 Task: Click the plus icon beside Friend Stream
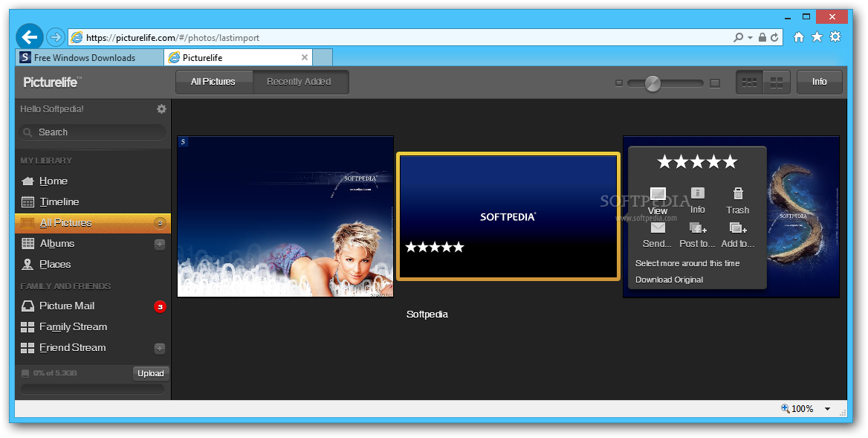tap(160, 348)
